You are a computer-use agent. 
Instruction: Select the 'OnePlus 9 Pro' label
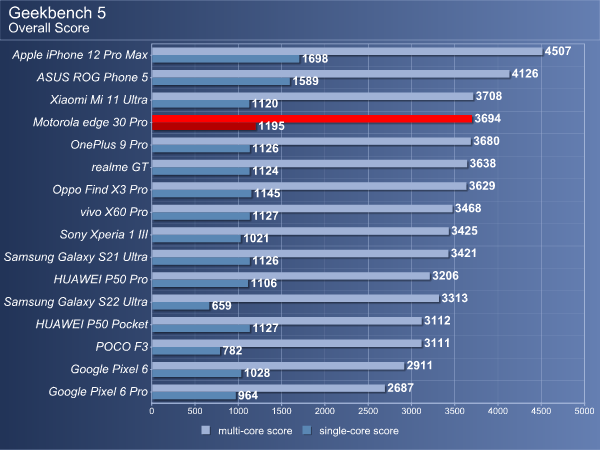(x=109, y=145)
